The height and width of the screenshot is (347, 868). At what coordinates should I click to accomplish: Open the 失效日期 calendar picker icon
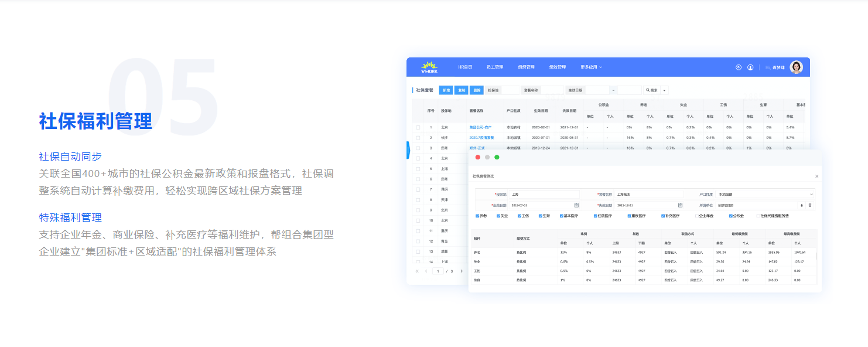pyautogui.click(x=680, y=205)
